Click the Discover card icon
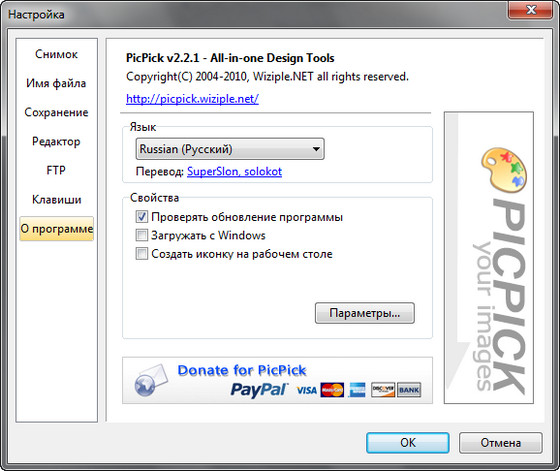This screenshot has width=560, height=471. 383,390
